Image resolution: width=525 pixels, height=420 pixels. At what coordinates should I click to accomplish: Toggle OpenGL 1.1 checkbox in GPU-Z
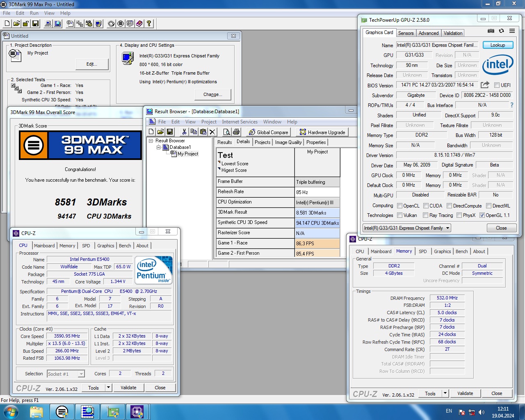coord(482,215)
